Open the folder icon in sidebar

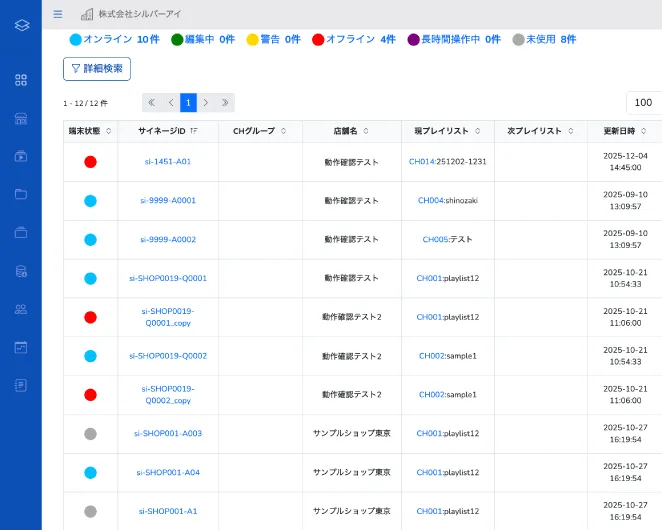click(x=21, y=194)
